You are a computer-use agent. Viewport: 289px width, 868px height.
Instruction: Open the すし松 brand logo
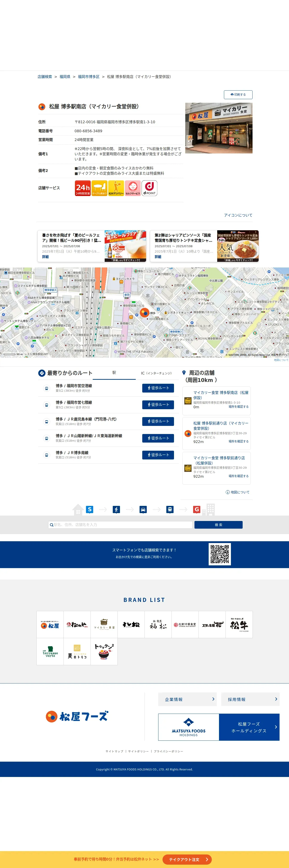click(131, 624)
